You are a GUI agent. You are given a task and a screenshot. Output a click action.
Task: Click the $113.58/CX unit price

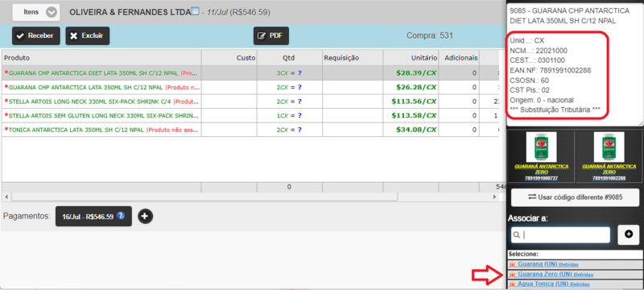coord(414,115)
